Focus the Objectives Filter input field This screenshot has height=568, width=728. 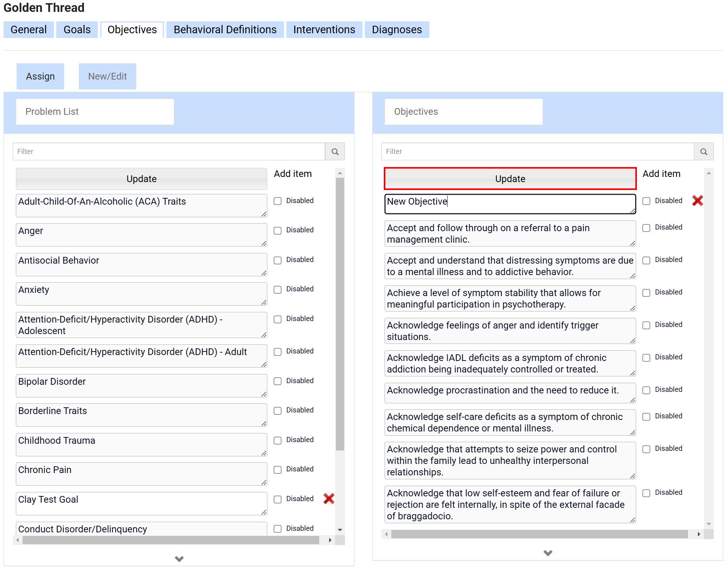point(537,152)
